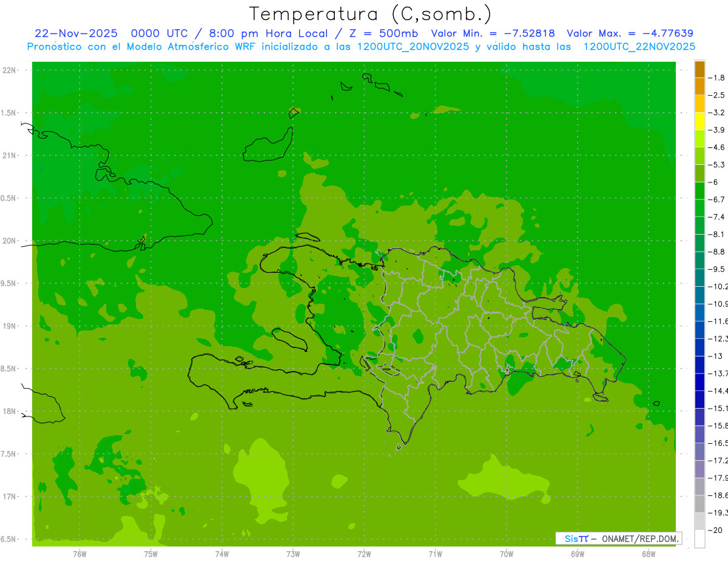Click the -5.3 legend label

pyautogui.click(x=716, y=165)
